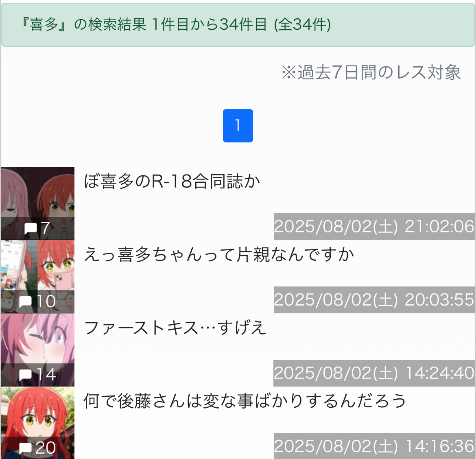The width and height of the screenshot is (476, 459).
Task: Click timestamp 2025/08/02(土) 21:02:06
Action: pyautogui.click(x=374, y=227)
